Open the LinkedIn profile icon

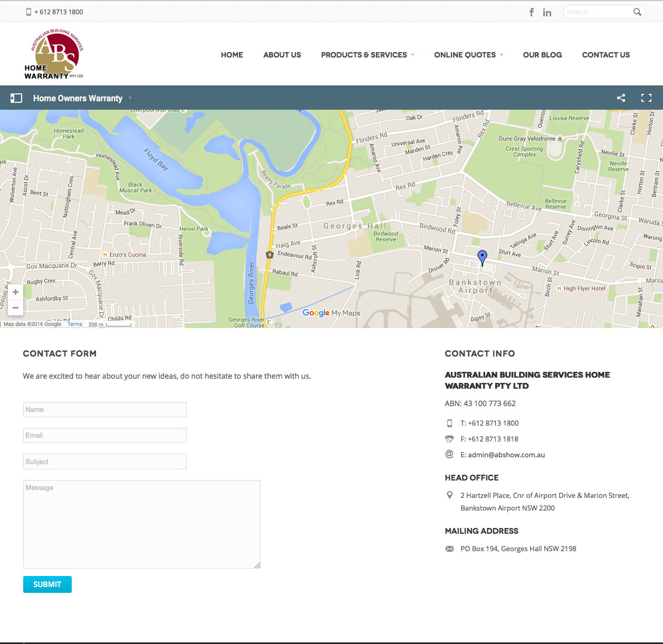(x=547, y=12)
